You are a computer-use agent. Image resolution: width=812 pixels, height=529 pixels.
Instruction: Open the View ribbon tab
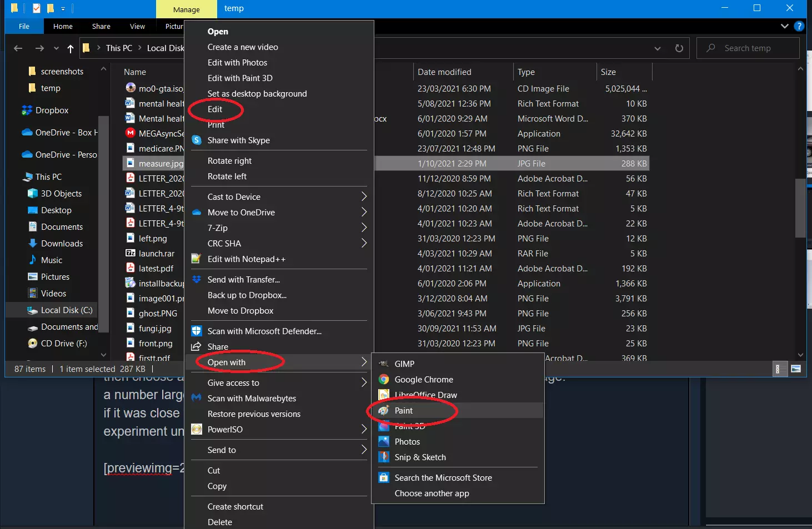tap(137, 26)
